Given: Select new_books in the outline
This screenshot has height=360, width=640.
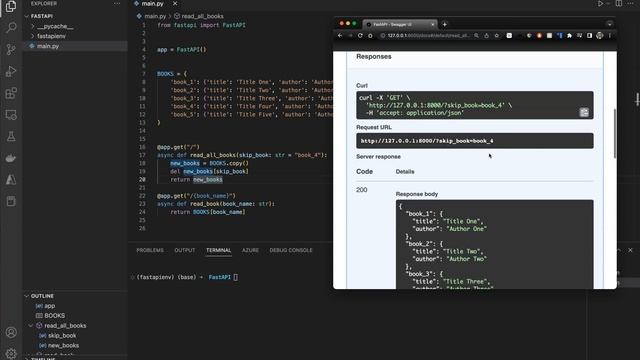Looking at the screenshot, I should point(63,345).
